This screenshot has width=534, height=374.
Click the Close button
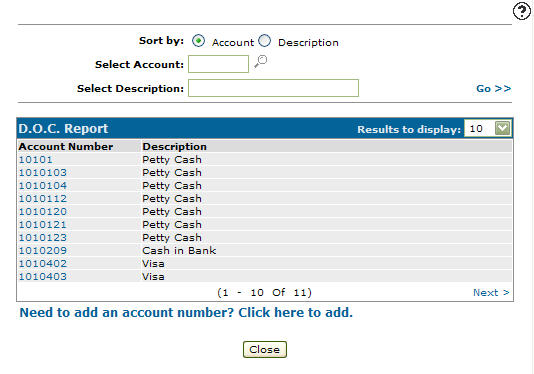pyautogui.click(x=265, y=349)
